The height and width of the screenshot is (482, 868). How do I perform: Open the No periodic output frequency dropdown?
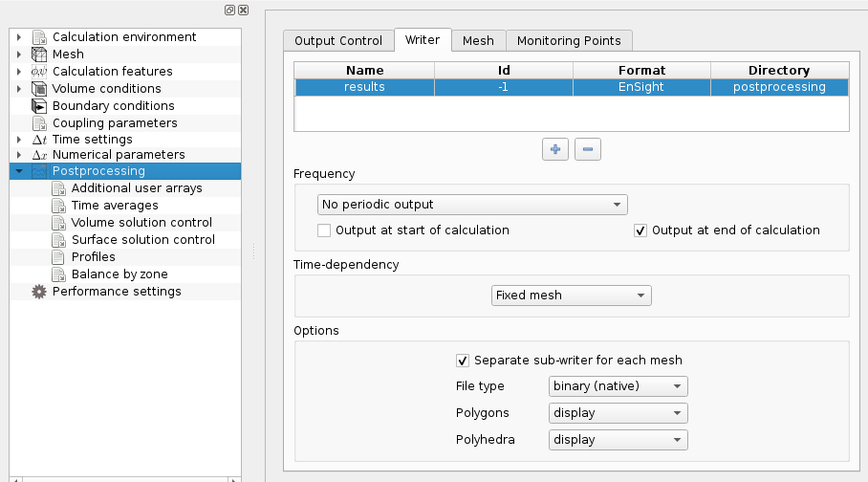coord(472,205)
